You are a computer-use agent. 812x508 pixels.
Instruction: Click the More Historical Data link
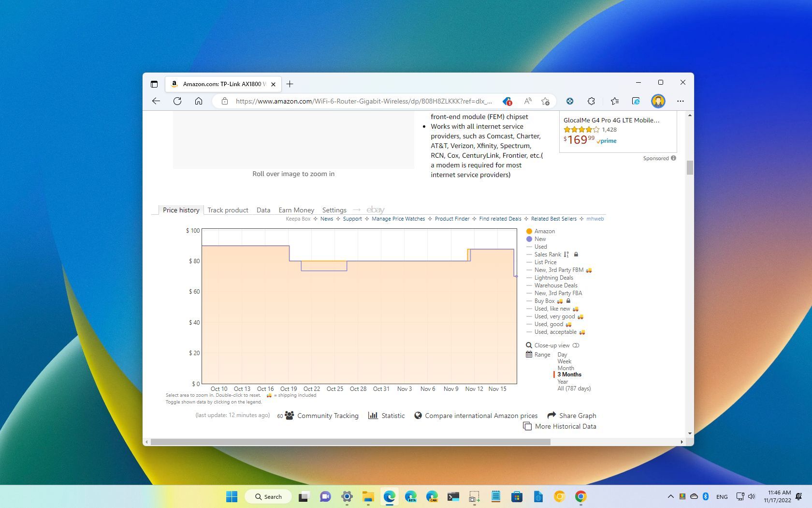(565, 426)
